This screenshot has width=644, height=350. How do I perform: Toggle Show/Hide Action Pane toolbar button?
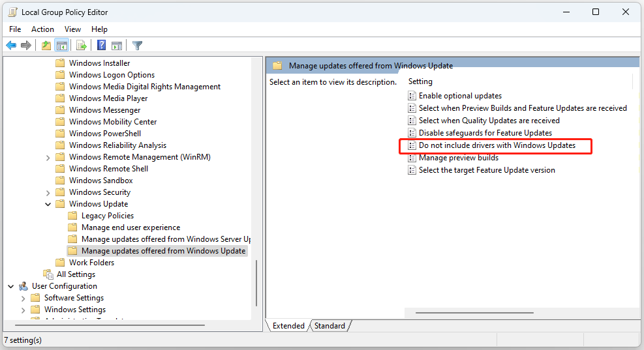point(117,46)
